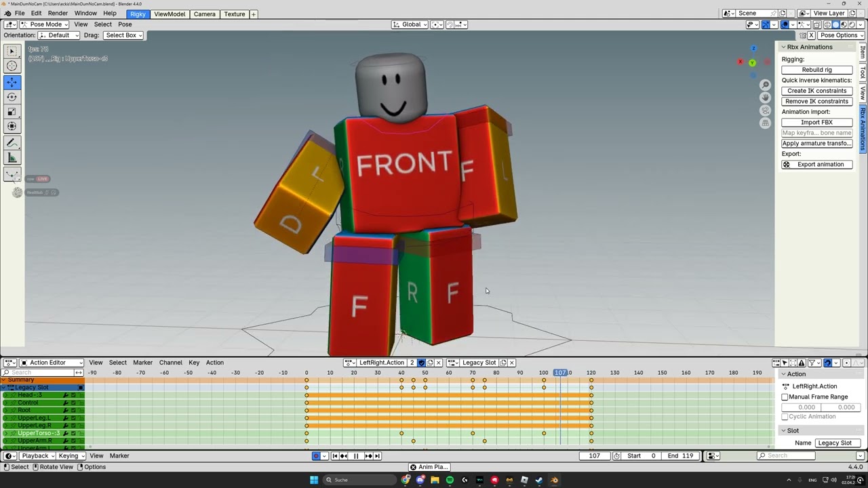Image resolution: width=868 pixels, height=488 pixels.
Task: Switch to the Texture workspace tab
Action: click(234, 14)
